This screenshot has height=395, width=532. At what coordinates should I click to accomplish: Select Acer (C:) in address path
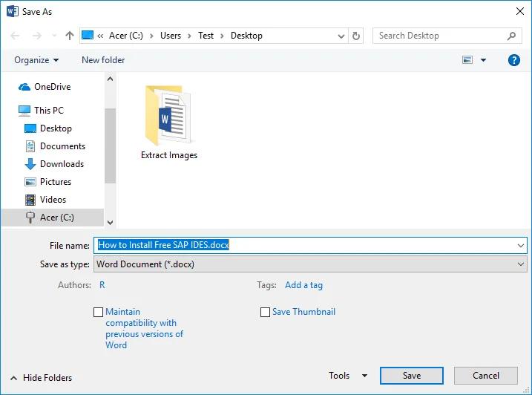[x=126, y=36]
